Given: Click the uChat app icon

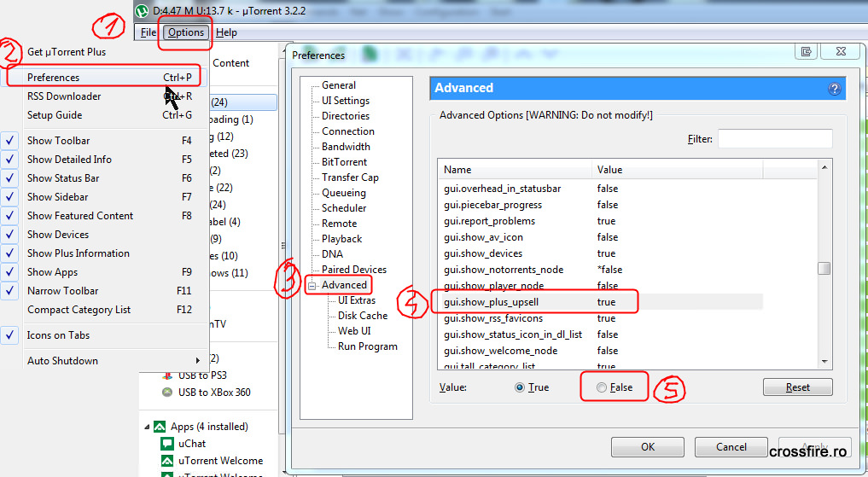Looking at the screenshot, I should (x=166, y=444).
